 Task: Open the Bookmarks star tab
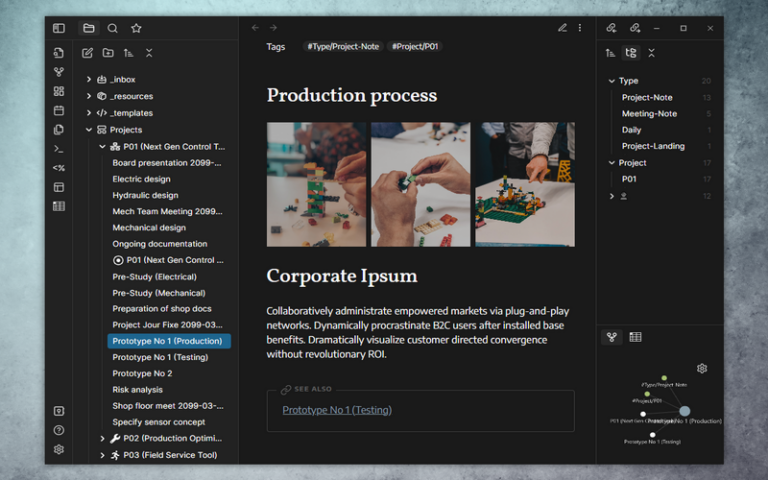pyautogui.click(x=136, y=28)
